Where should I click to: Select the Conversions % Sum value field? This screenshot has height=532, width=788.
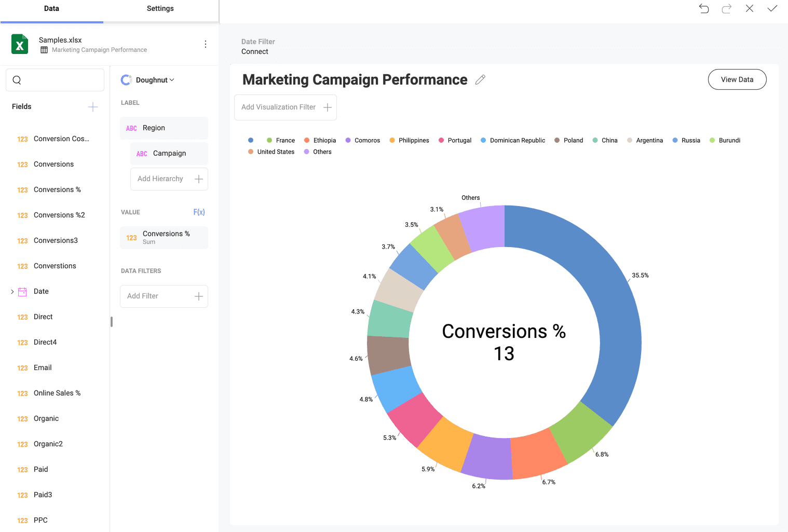point(164,238)
